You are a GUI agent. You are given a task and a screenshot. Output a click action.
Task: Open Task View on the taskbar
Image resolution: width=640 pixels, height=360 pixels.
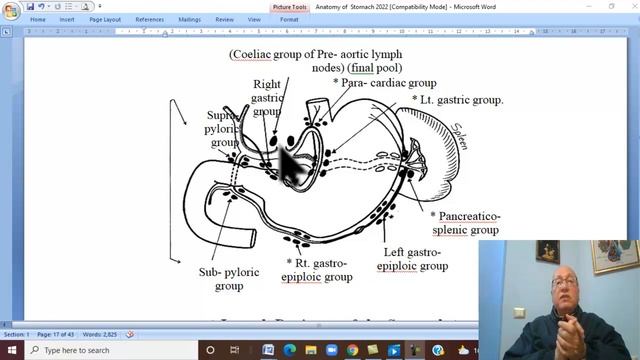point(234,350)
